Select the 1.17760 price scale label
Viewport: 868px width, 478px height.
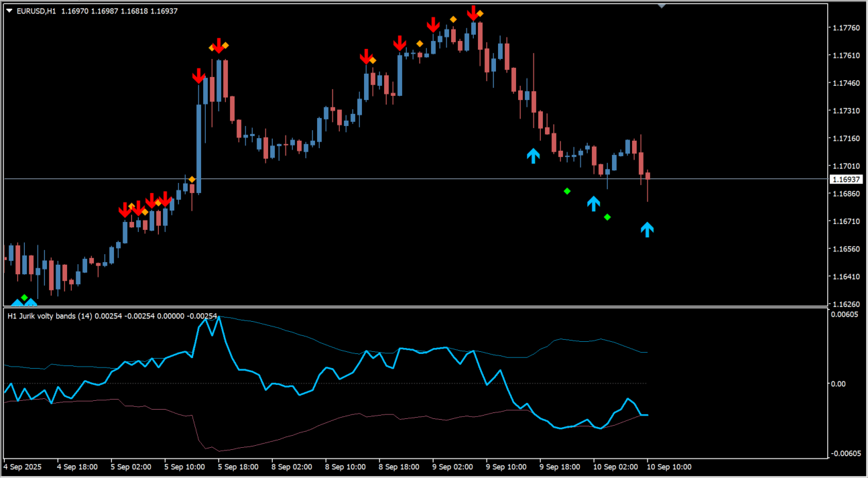(846, 28)
